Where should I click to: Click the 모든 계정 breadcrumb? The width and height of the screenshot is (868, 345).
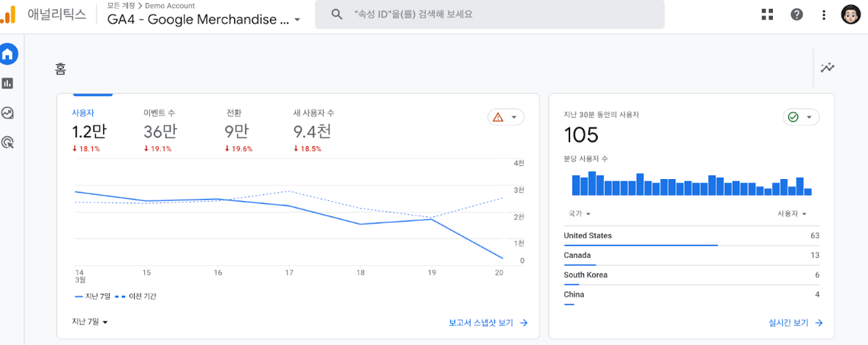pyautogui.click(x=121, y=6)
